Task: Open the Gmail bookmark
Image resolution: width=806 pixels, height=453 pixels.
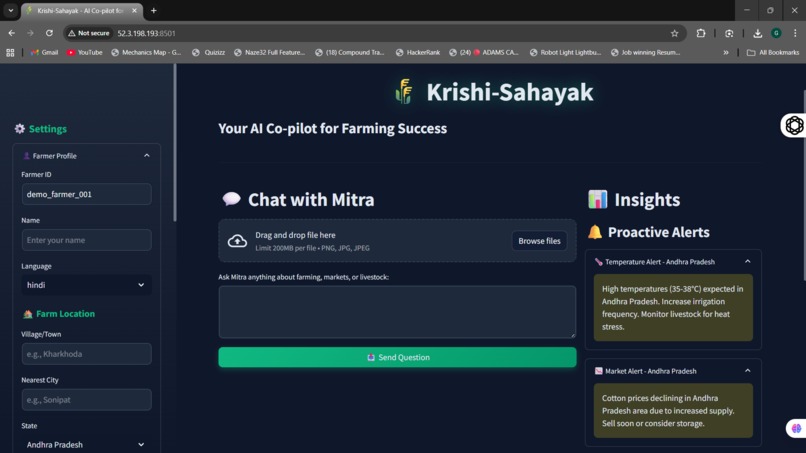Action: click(45, 52)
